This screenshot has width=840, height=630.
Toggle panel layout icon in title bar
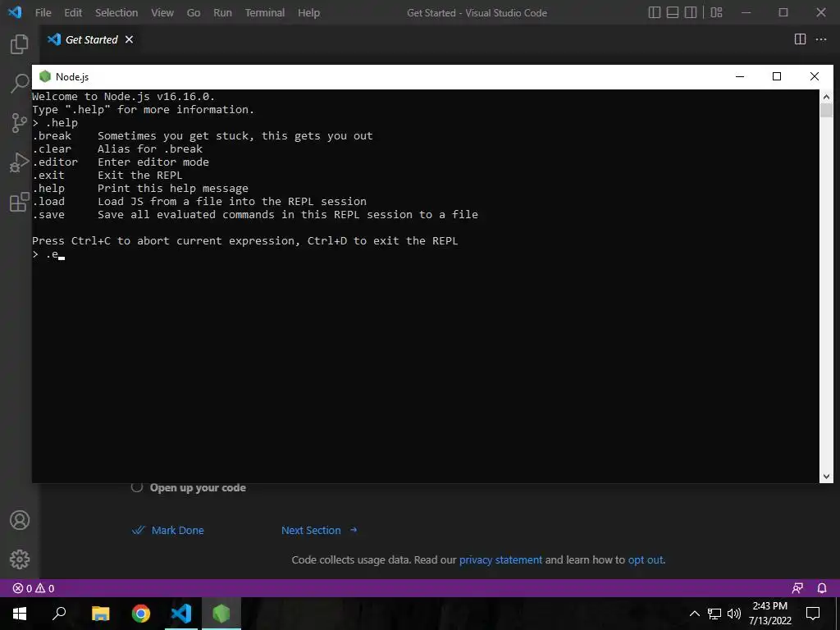click(x=673, y=12)
